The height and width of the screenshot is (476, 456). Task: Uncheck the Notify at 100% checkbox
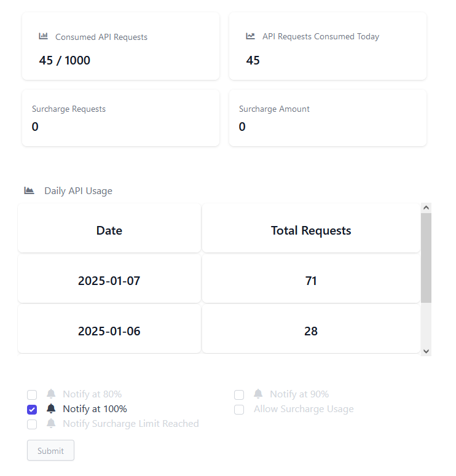click(x=32, y=410)
